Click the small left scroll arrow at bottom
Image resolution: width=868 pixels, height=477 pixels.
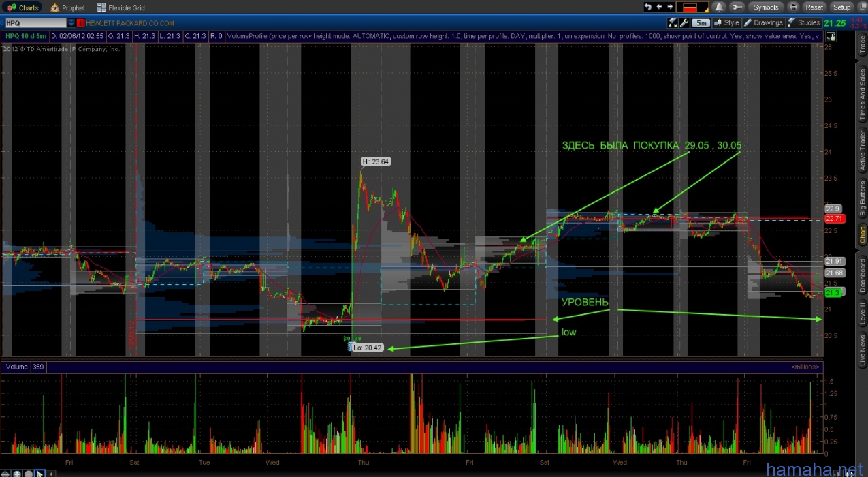52,473
